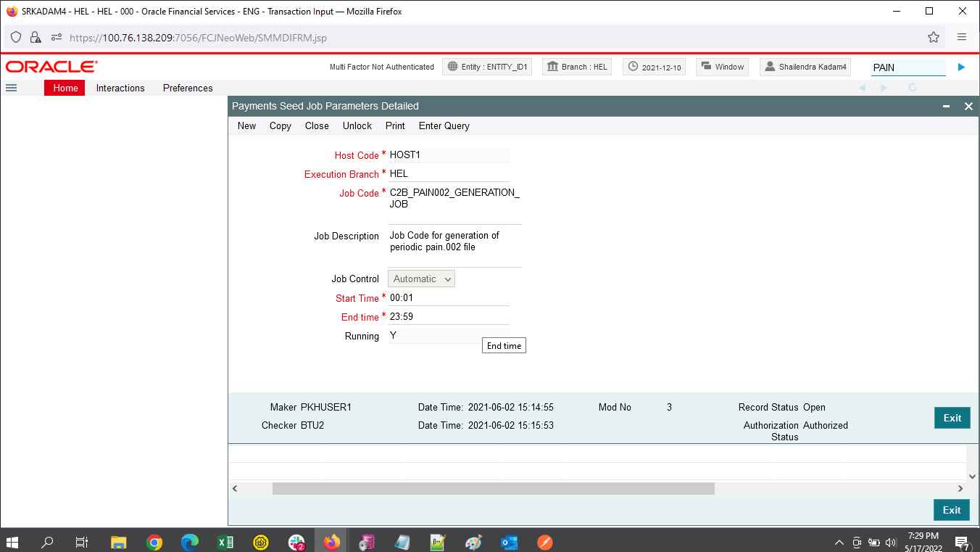Viewport: 980px width, 552px height.
Task: Click the padlock connection info icon
Action: (x=35, y=37)
